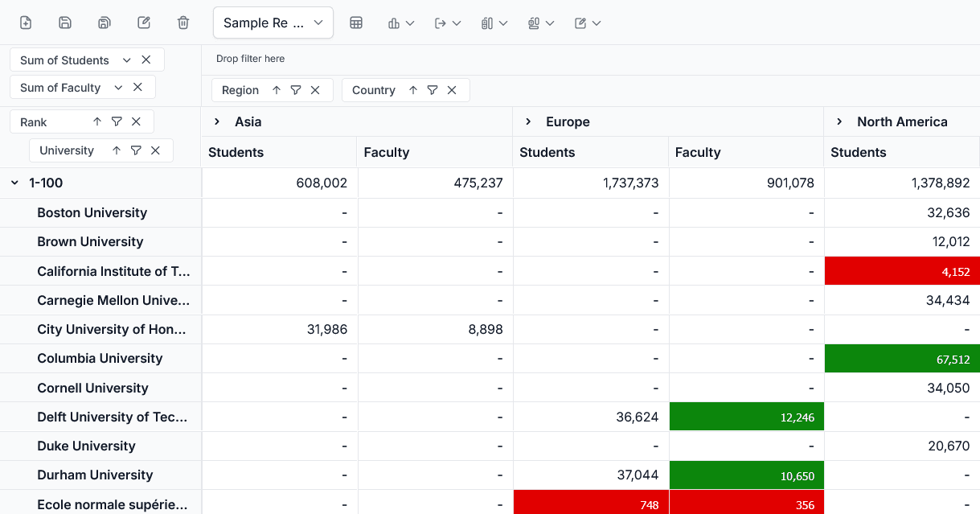This screenshot has height=514, width=980.
Task: Select Faculty header under Europe
Action: [746, 152]
